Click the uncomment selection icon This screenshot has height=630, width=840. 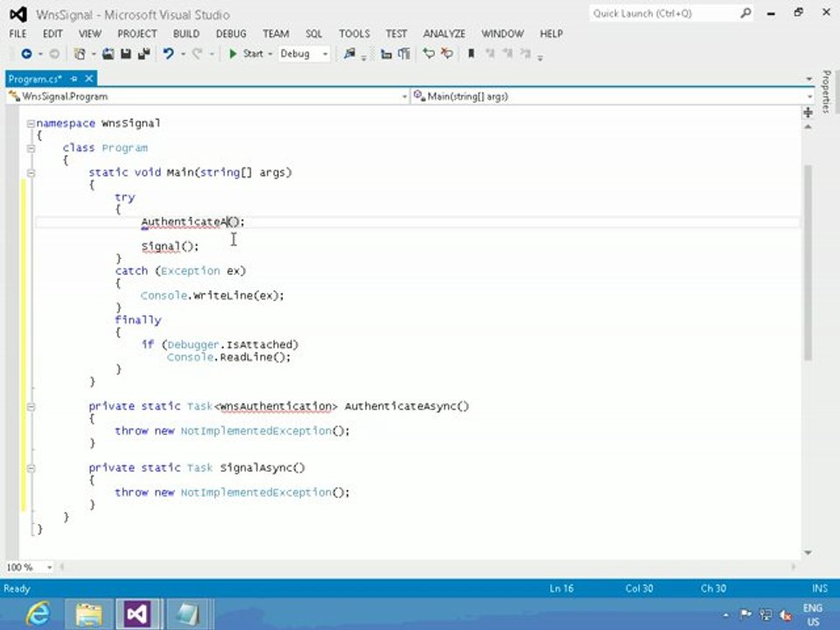pos(446,53)
